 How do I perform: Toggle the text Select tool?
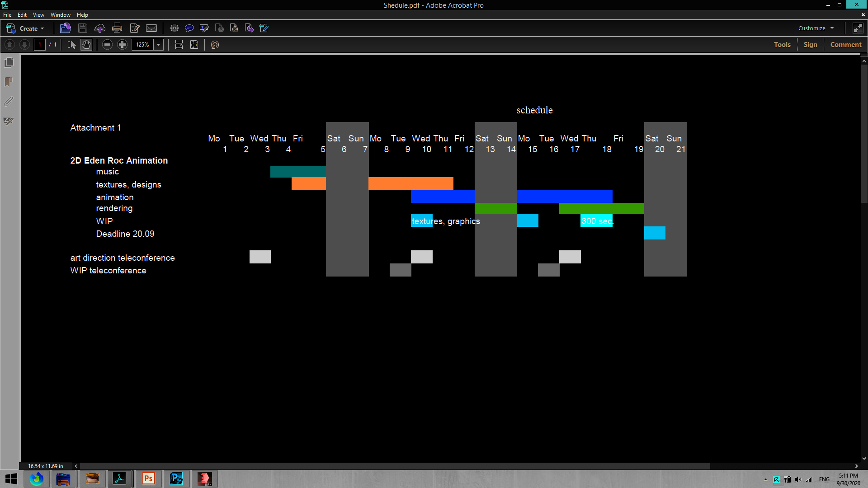(71, 45)
